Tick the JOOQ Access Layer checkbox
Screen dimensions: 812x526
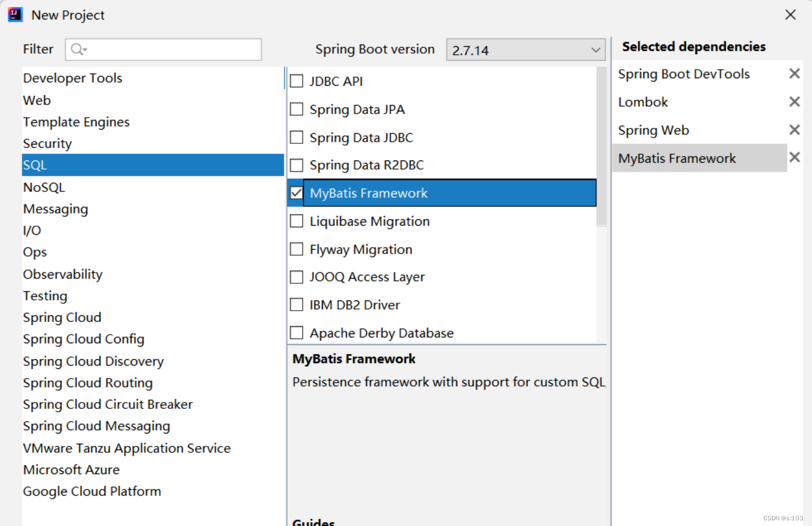[x=297, y=277]
